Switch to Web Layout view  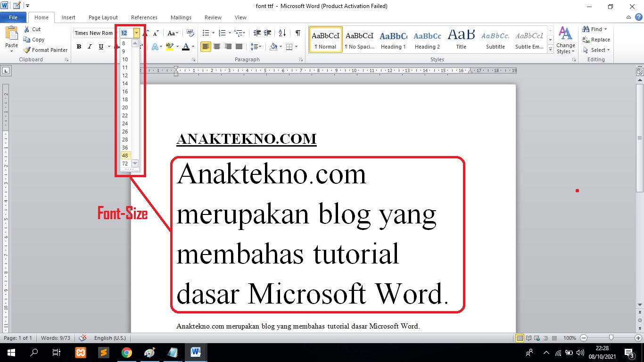[x=537, y=338]
